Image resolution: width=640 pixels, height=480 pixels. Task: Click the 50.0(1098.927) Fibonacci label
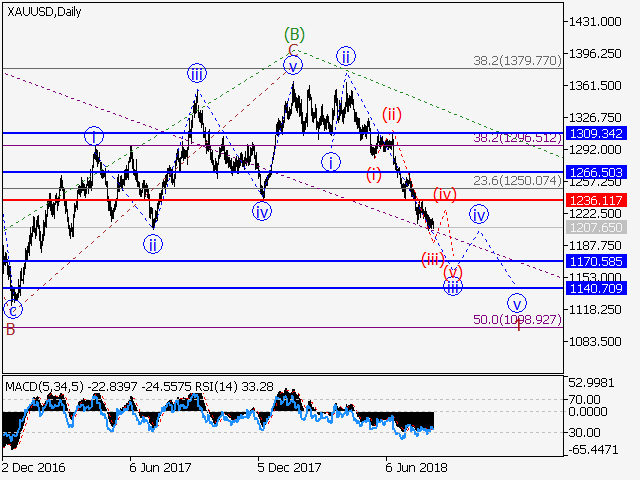[514, 319]
